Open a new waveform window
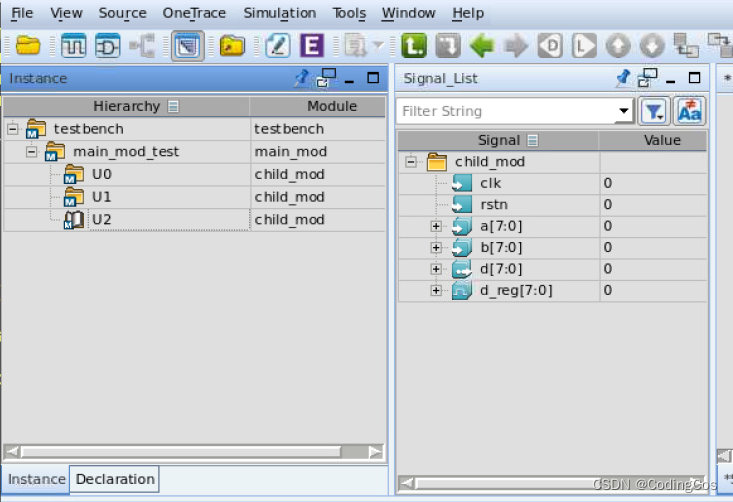Screen dimensions: 733x502 (x=75, y=45)
